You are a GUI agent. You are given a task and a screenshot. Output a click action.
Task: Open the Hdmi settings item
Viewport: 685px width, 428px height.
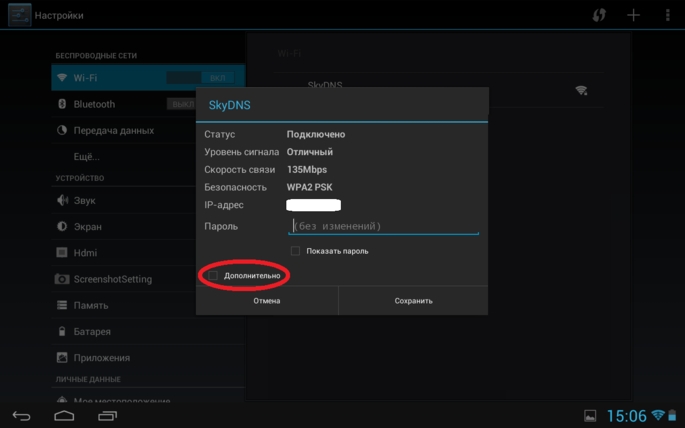click(124, 252)
